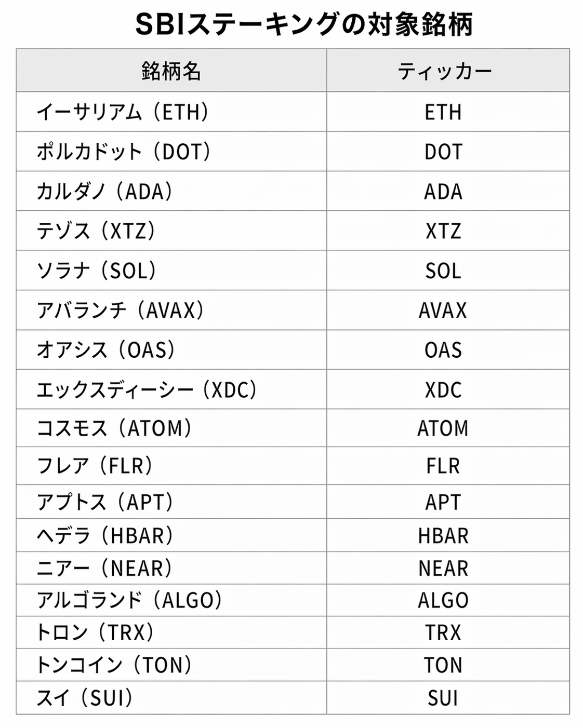
Task: Click the ポルカドット (DOT) name cell
Action: pyautogui.click(x=124, y=152)
